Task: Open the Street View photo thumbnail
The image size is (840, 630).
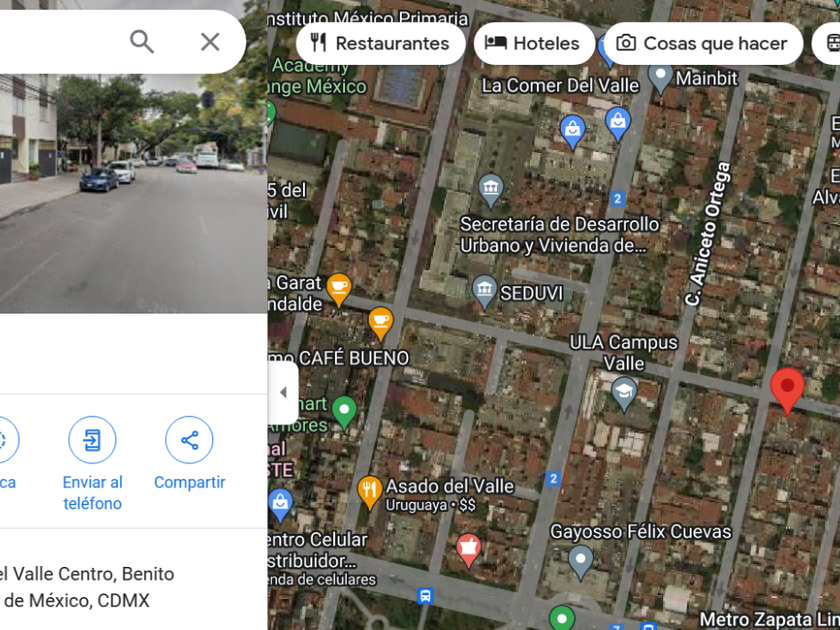Action: tap(133, 193)
